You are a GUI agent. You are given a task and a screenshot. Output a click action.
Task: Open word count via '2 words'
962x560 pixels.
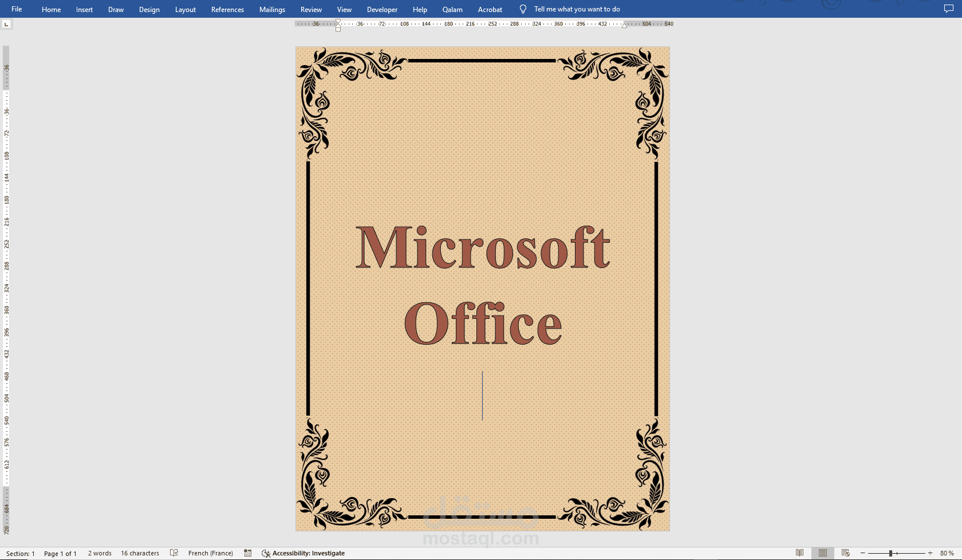pos(100,554)
